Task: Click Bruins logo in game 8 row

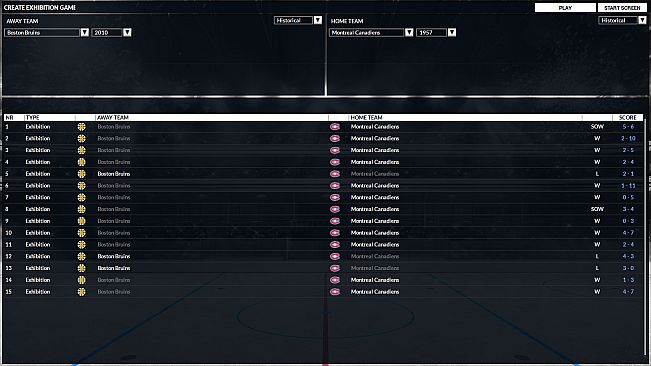Action: 81,209
